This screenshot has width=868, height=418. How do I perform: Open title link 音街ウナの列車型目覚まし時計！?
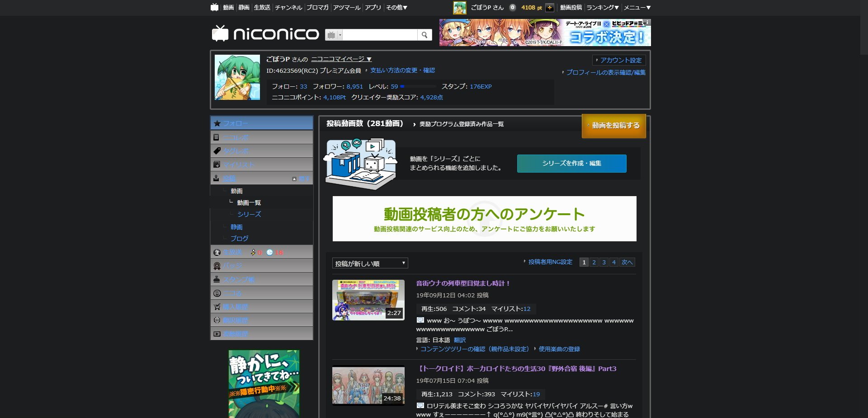(463, 283)
